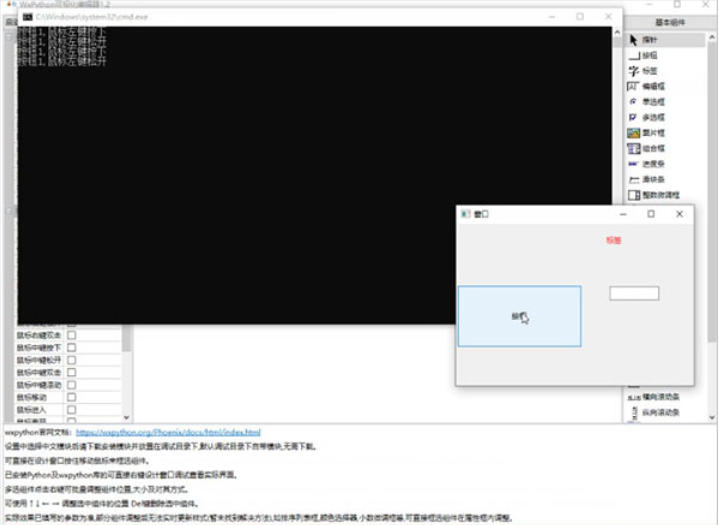Click the large 按钮 button in preview window
Image resolution: width=719 pixels, height=525 pixels.
(520, 316)
